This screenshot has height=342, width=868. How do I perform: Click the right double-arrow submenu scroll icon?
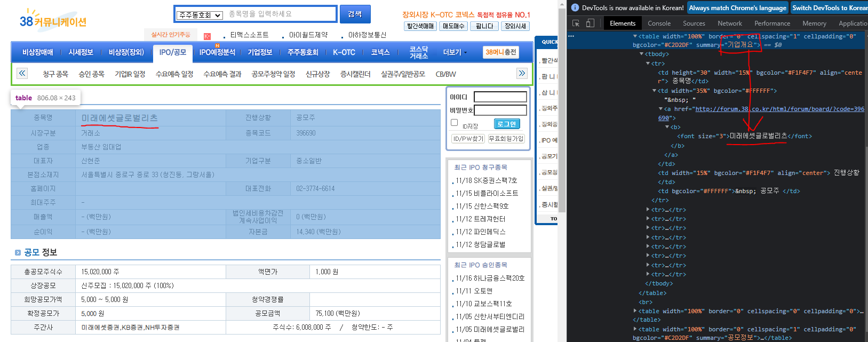coord(522,74)
